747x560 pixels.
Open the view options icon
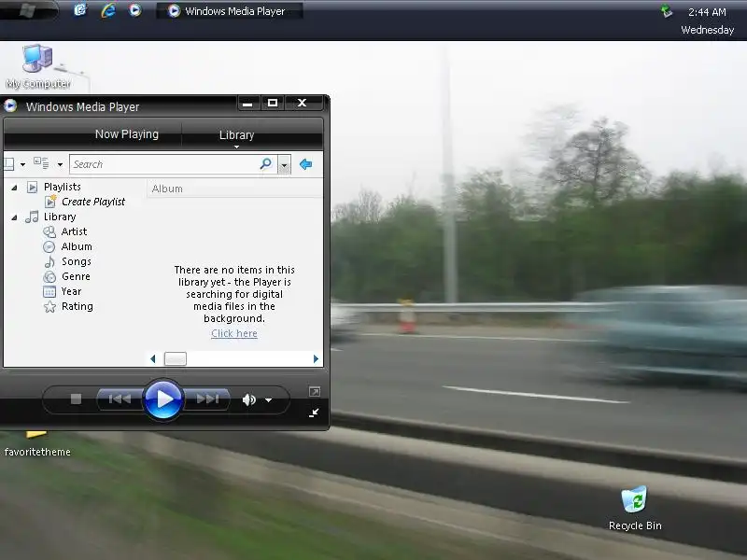pos(41,163)
